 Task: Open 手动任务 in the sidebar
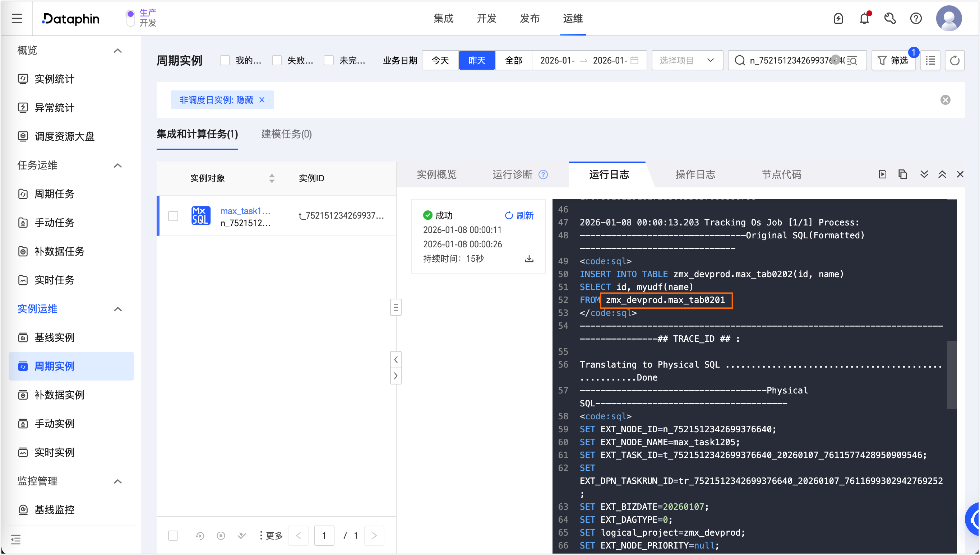point(71,223)
